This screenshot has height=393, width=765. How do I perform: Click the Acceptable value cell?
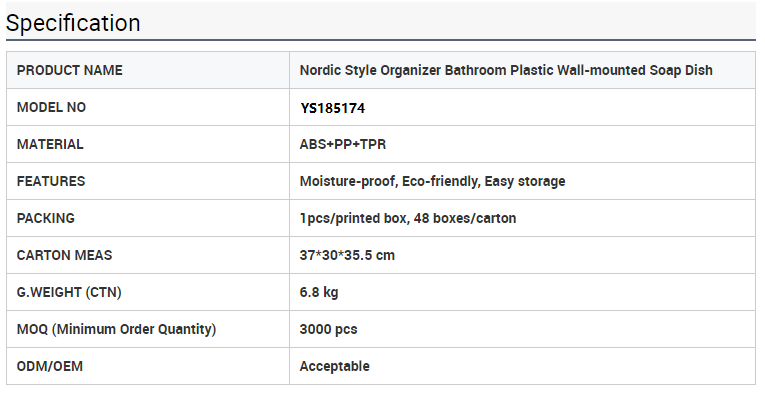523,366
